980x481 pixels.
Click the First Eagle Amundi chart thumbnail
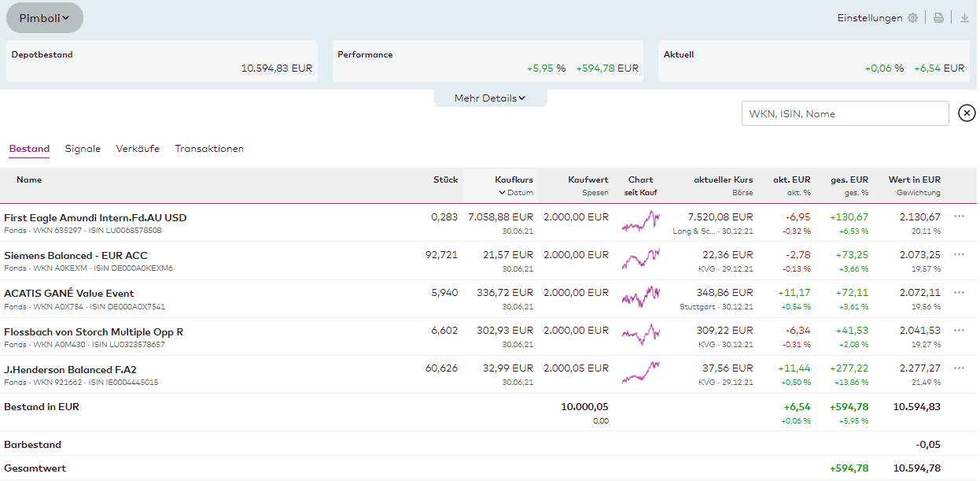coord(640,222)
